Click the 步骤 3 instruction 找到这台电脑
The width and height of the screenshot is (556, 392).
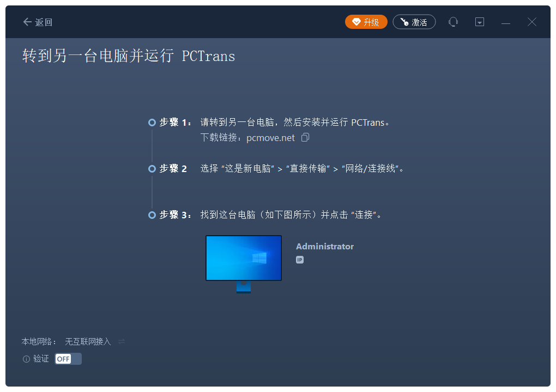pyautogui.click(x=291, y=215)
